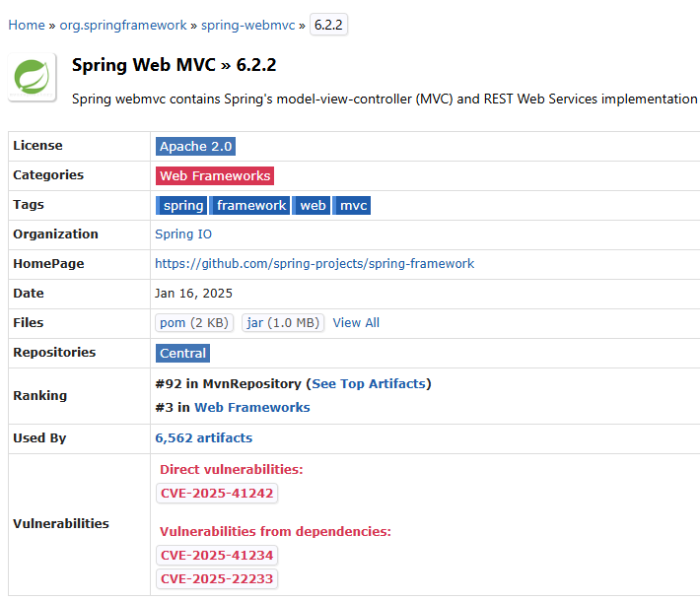Viewport: 700px width, 601px height.
Task: Select the web tag
Action: 312,205
